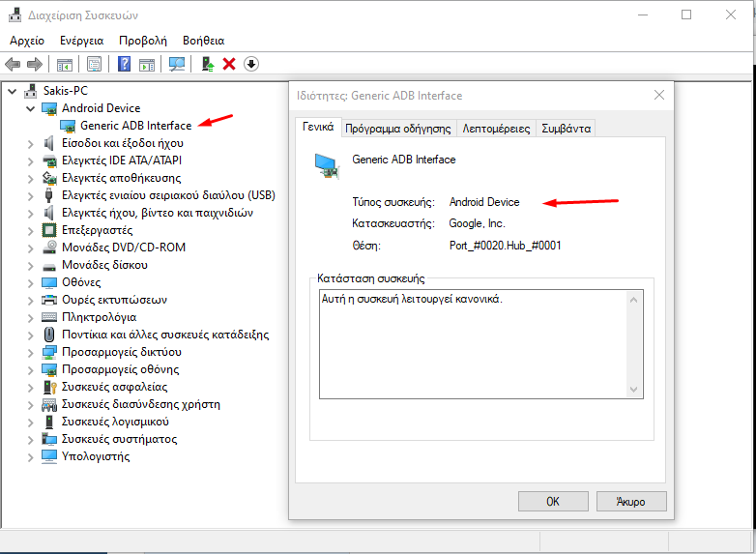
Task: Click the device status scrollbar down arrow
Action: click(634, 389)
